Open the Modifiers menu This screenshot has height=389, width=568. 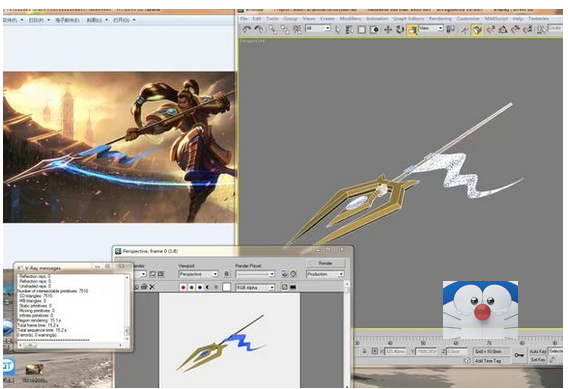[x=350, y=18]
